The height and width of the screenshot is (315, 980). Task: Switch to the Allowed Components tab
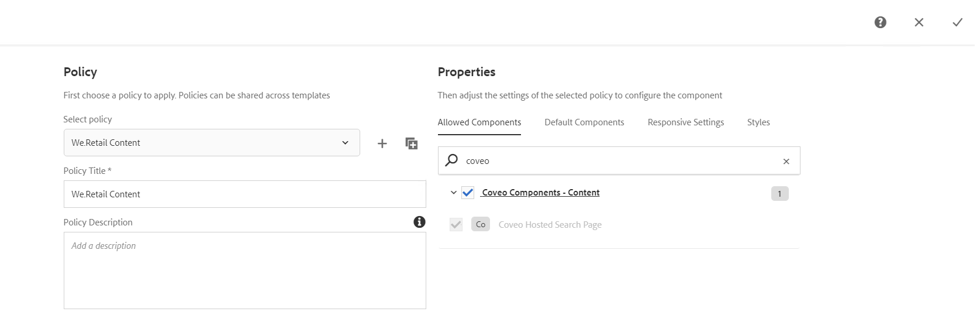479,122
